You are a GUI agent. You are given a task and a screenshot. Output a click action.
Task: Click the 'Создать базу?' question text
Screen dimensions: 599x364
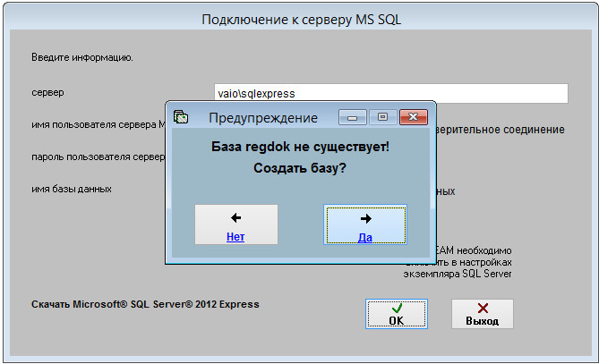[300, 168]
